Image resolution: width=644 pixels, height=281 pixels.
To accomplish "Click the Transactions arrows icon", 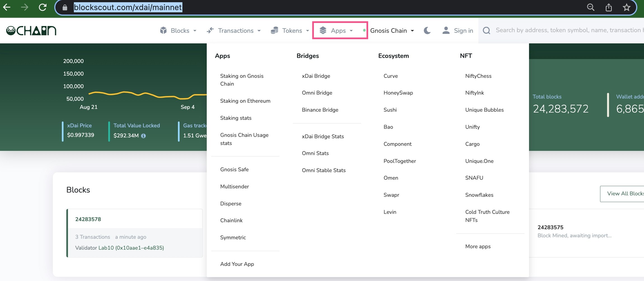I will (x=210, y=30).
